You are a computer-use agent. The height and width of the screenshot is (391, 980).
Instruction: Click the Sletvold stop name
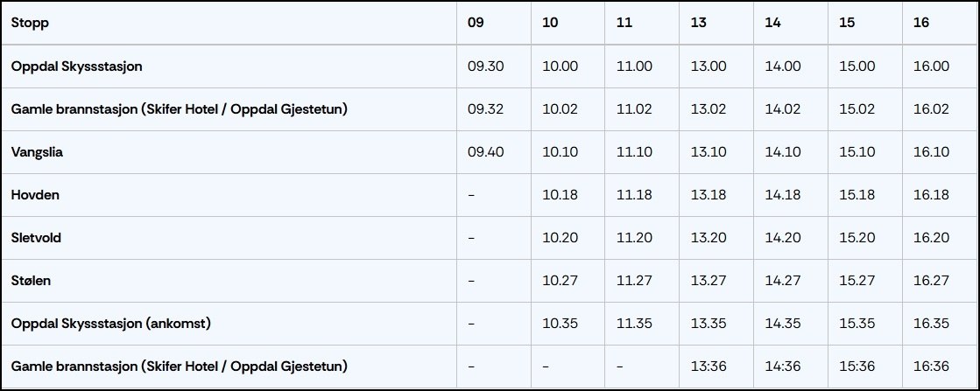point(36,238)
